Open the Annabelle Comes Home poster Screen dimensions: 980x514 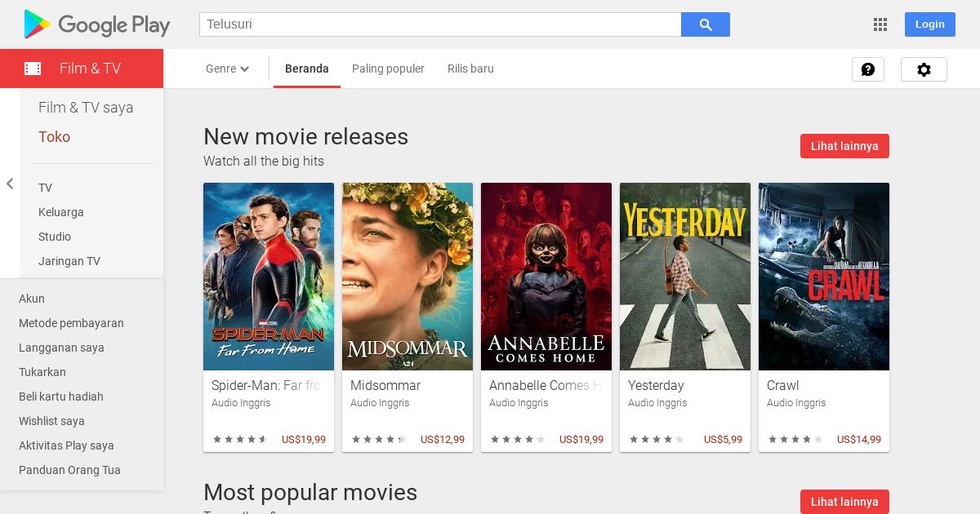pos(546,277)
